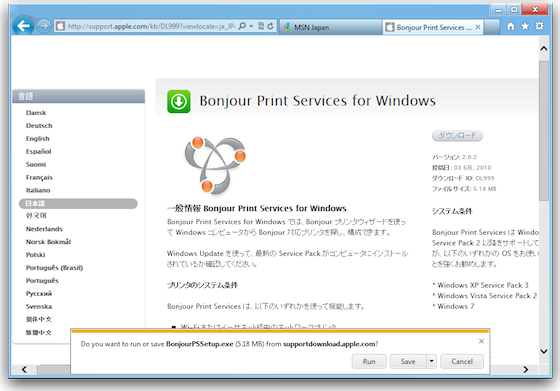Open Favorites star icon
The width and height of the screenshot is (560, 391).
pos(525,26)
